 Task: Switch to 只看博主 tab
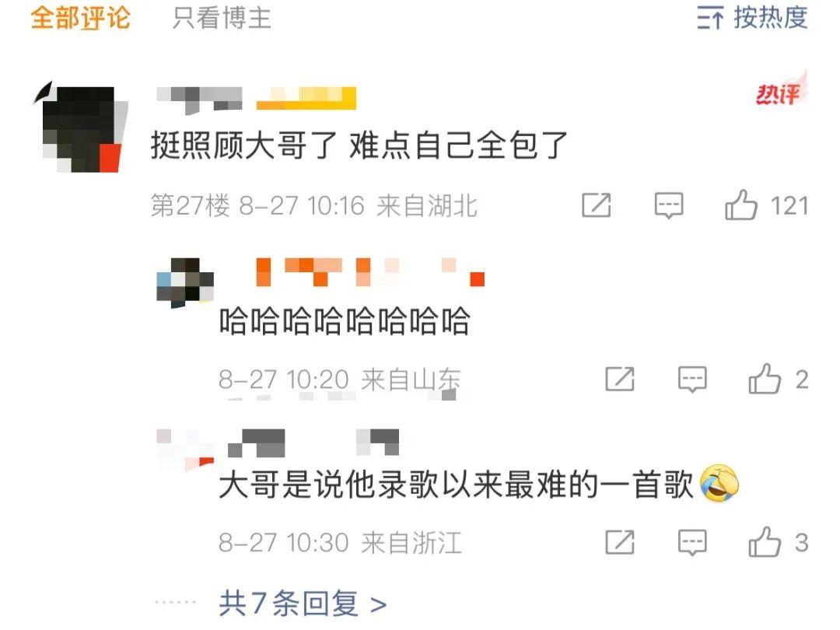point(221,18)
